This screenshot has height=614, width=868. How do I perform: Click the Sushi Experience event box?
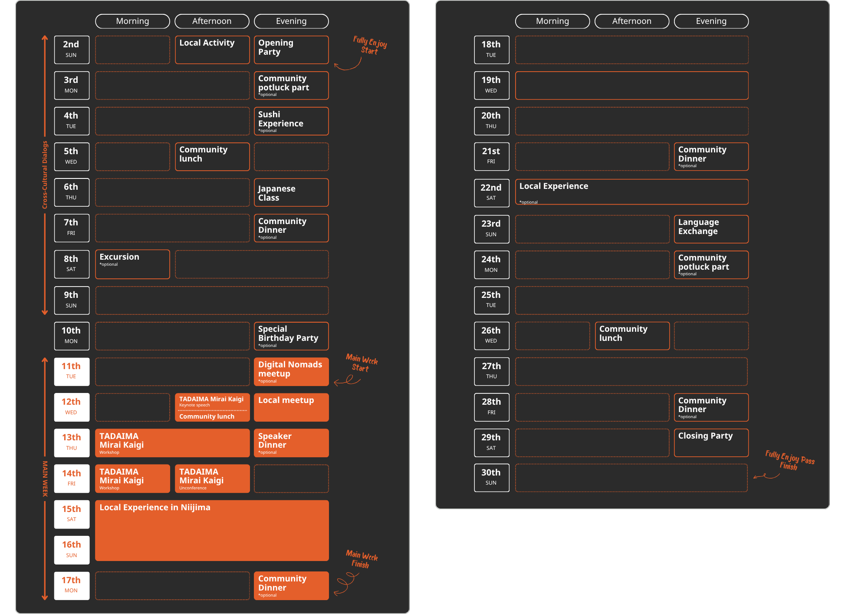[291, 121]
